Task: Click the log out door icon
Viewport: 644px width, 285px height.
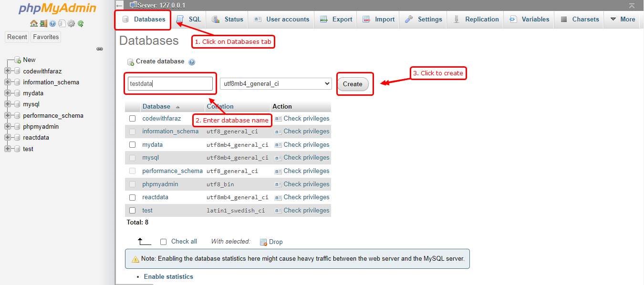Action: click(43, 23)
